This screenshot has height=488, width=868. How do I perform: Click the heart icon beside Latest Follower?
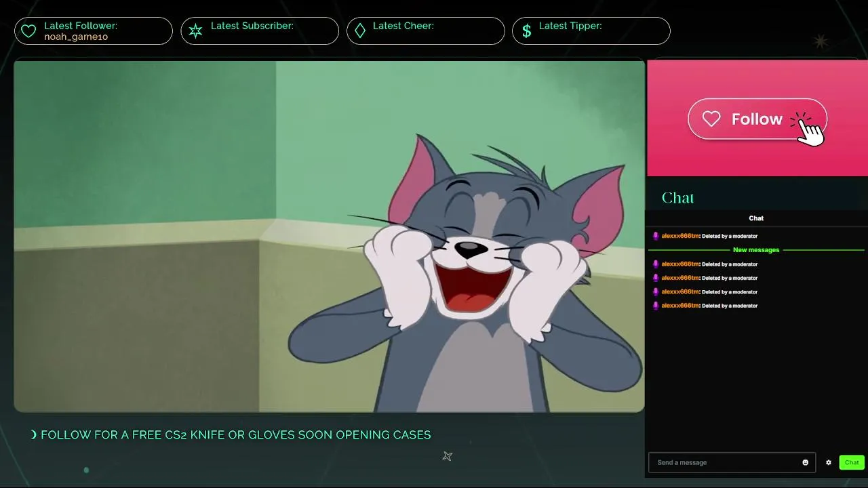click(28, 31)
